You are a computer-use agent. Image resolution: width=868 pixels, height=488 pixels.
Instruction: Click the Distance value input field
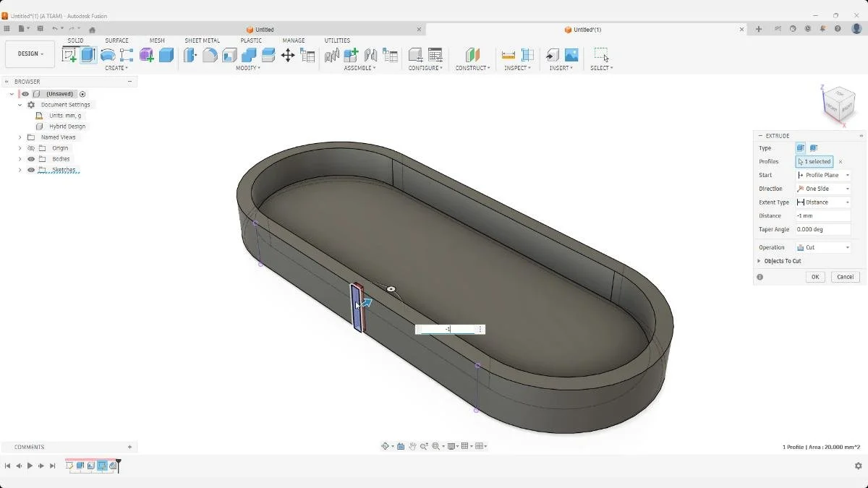tap(822, 215)
